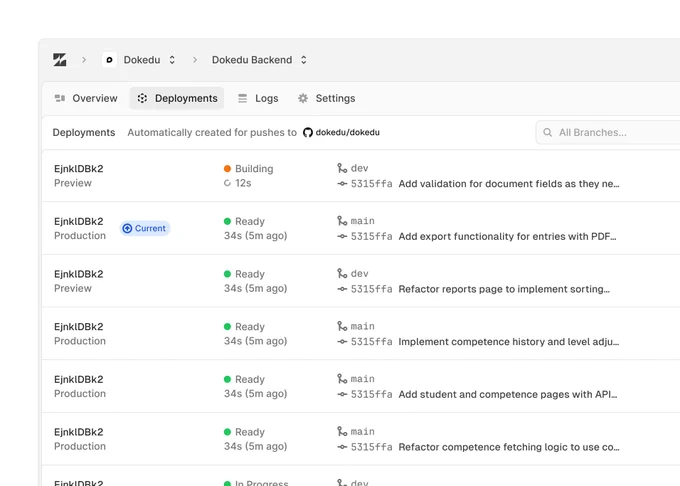The height and width of the screenshot is (486, 680).
Task: Click main branch icon in Refactor competence fetching row
Action: pyautogui.click(x=342, y=431)
